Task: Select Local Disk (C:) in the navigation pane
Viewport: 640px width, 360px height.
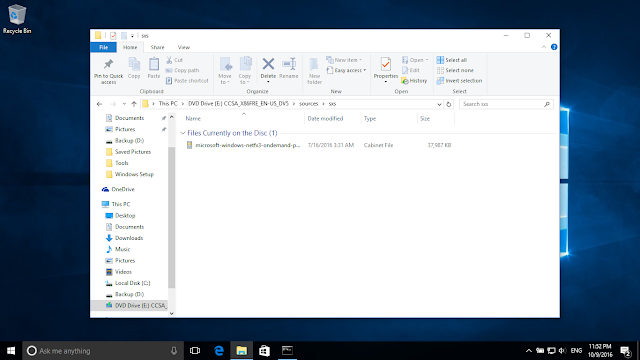Action: click(132, 283)
